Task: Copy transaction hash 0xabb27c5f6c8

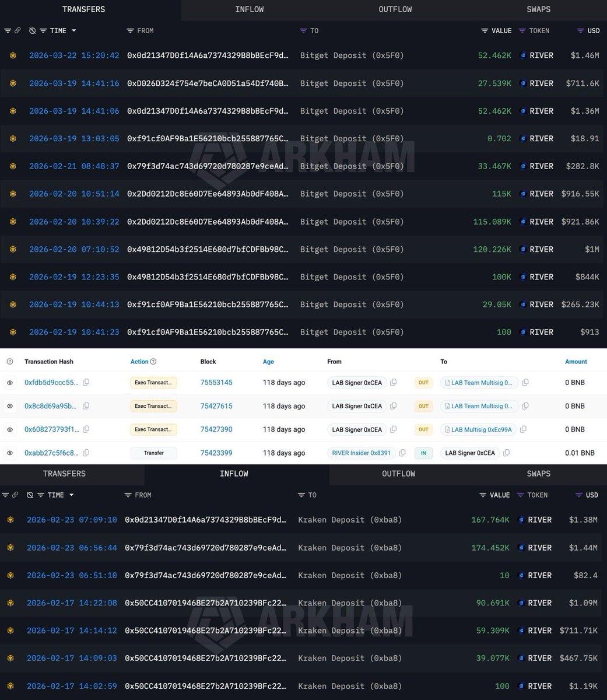Action: pyautogui.click(x=86, y=453)
